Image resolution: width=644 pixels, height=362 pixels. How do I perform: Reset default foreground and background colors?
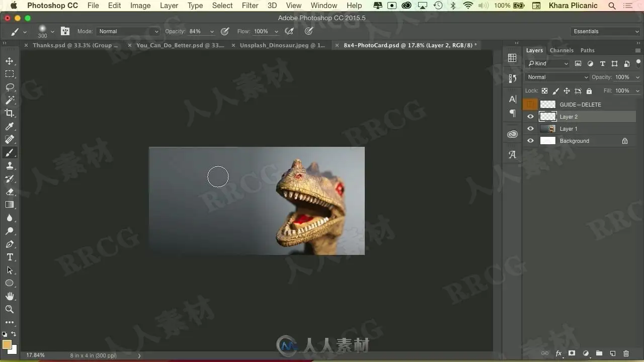(x=5, y=334)
